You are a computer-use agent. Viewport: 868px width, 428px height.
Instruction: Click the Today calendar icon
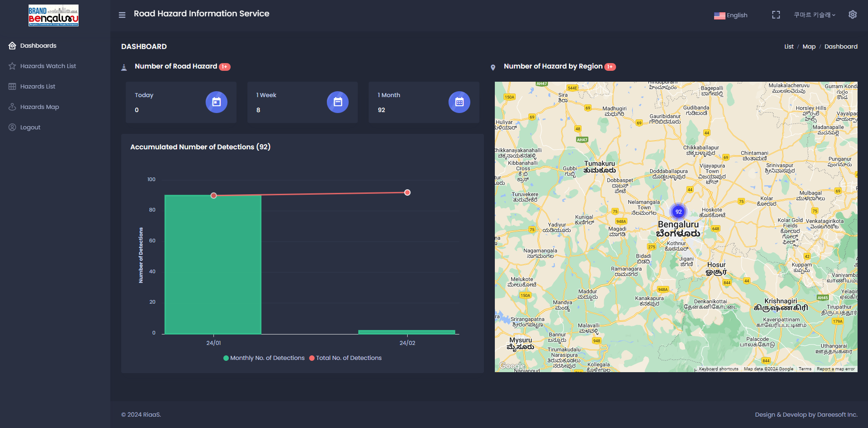click(x=216, y=102)
